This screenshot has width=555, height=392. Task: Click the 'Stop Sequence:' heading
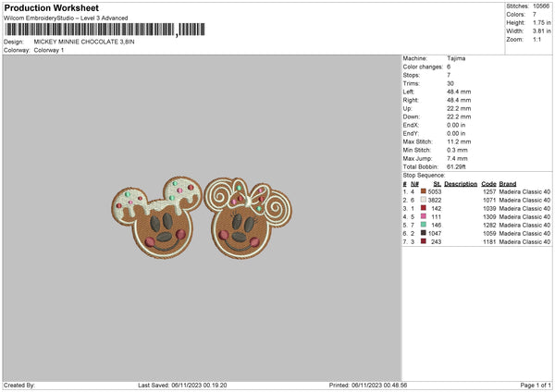pyautogui.click(x=424, y=176)
